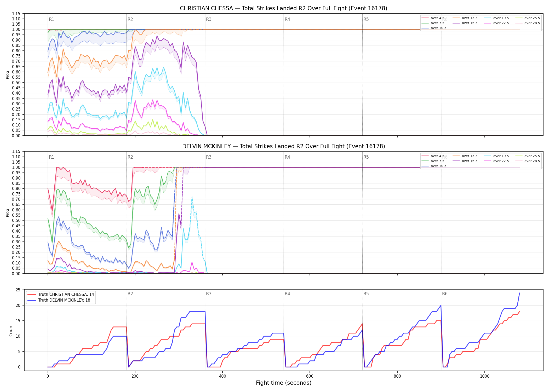
Task: Click x-axis tick label '800'
Action: pyautogui.click(x=397, y=376)
